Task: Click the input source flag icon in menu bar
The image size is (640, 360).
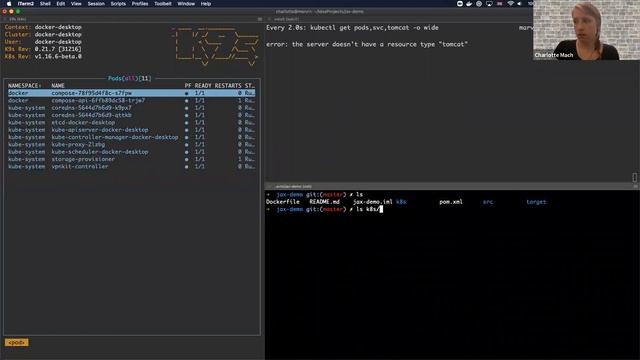Action: (x=500, y=4)
